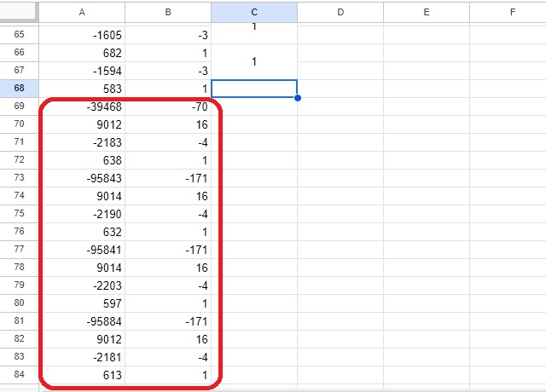The image size is (546, 392).
Task: Click the column C header
Action: coord(254,12)
